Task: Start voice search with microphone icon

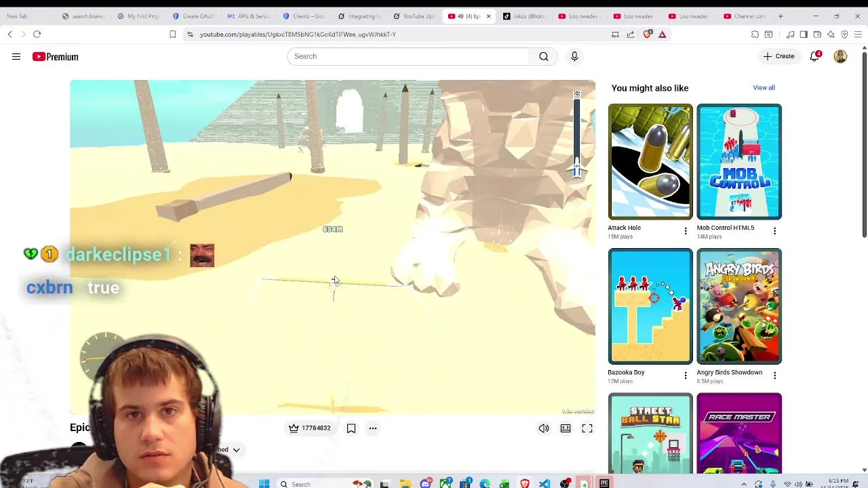Action: [574, 56]
